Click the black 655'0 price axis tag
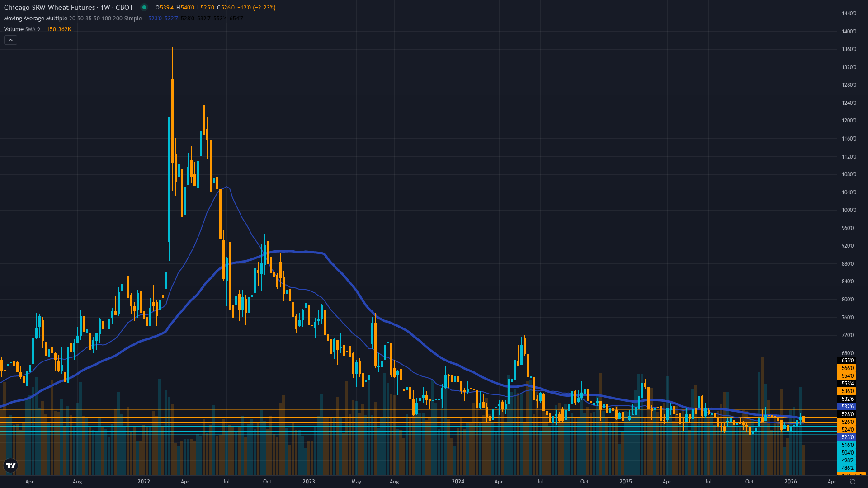This screenshot has height=488, width=868. tap(847, 361)
